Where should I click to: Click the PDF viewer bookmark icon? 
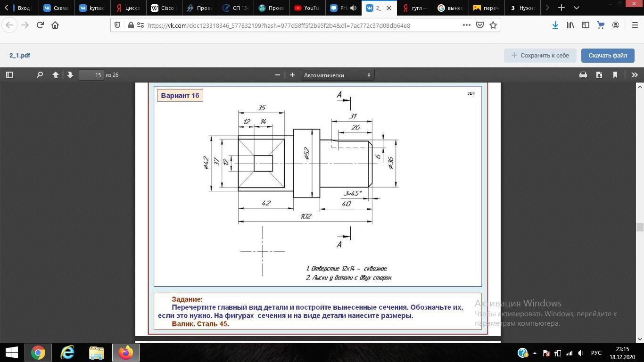[x=615, y=75]
